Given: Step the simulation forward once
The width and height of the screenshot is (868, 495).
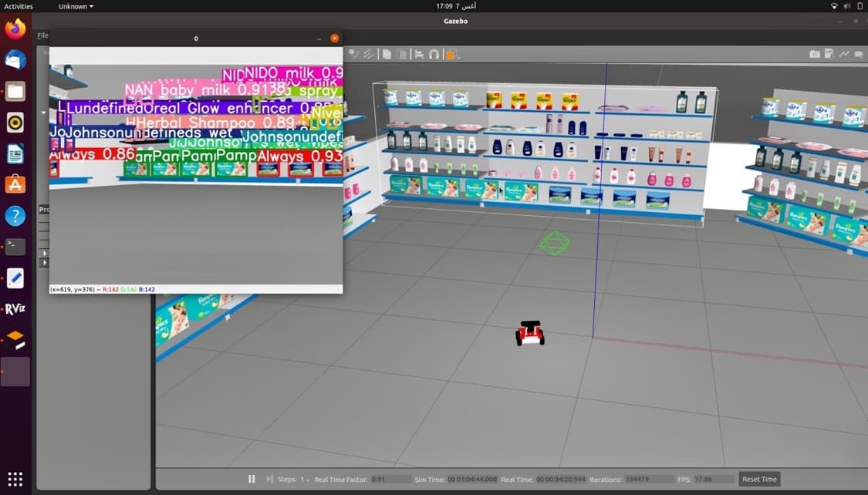Looking at the screenshot, I should (269, 479).
